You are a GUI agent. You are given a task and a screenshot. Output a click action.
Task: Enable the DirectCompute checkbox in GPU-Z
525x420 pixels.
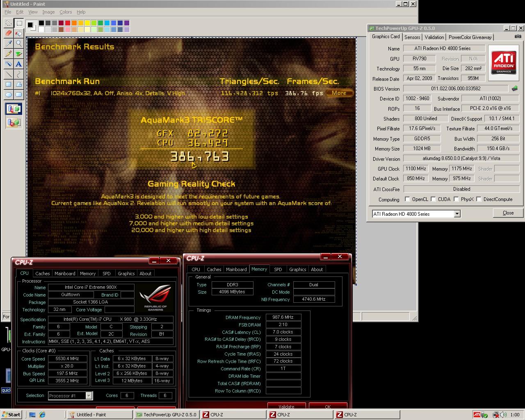pos(479,199)
